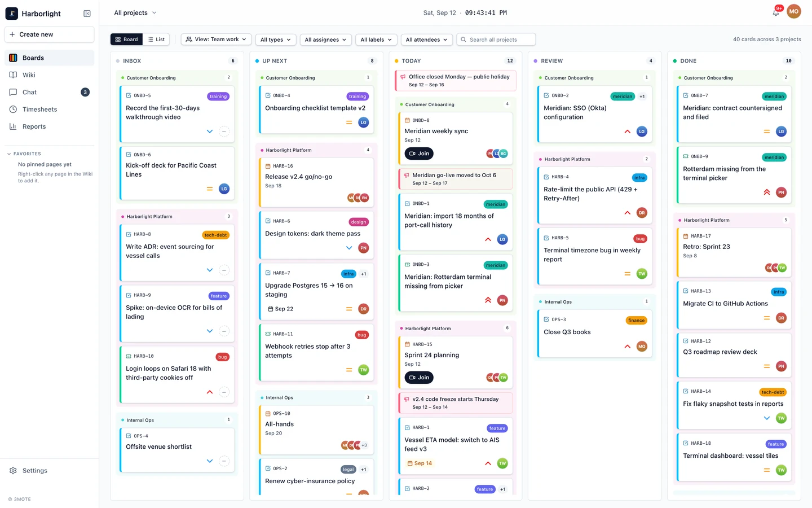Click 'Meridian go-live moved to Oct 6' notice
The image size is (812, 508).
[456, 179]
